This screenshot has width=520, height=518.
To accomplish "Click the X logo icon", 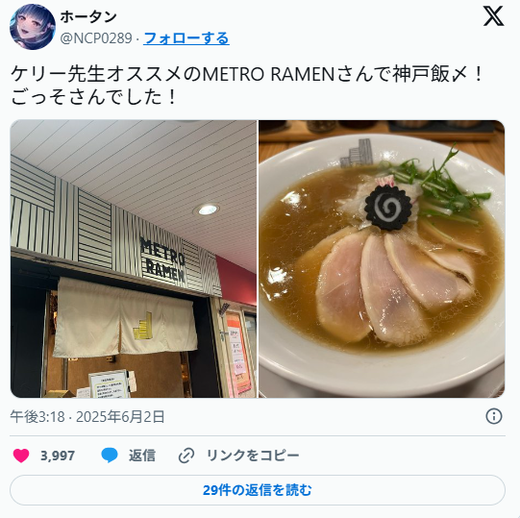I will (494, 16).
